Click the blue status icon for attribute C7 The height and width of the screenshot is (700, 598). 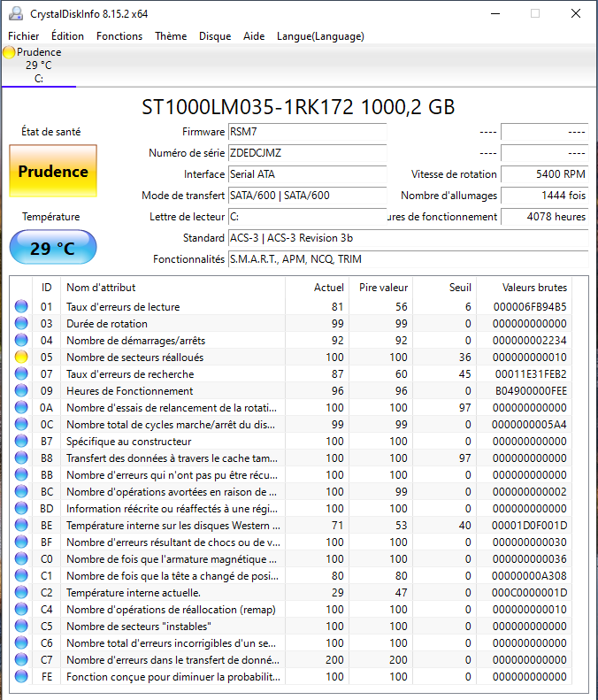click(x=21, y=660)
